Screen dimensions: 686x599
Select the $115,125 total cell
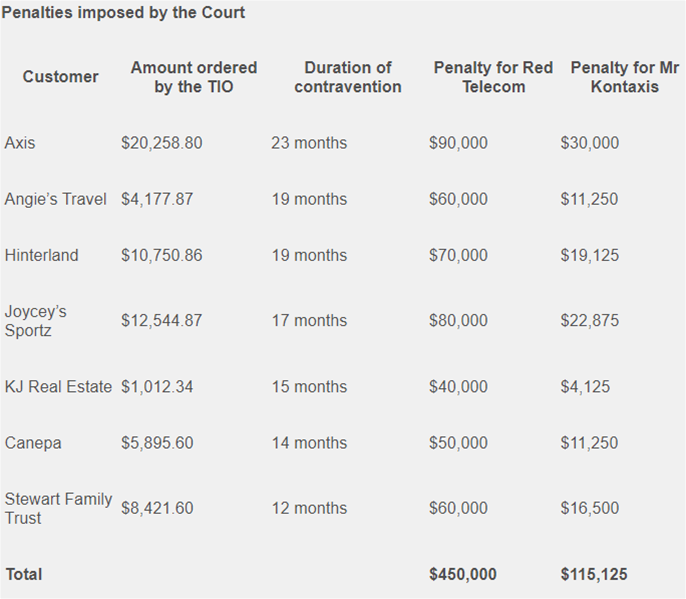click(x=594, y=574)
